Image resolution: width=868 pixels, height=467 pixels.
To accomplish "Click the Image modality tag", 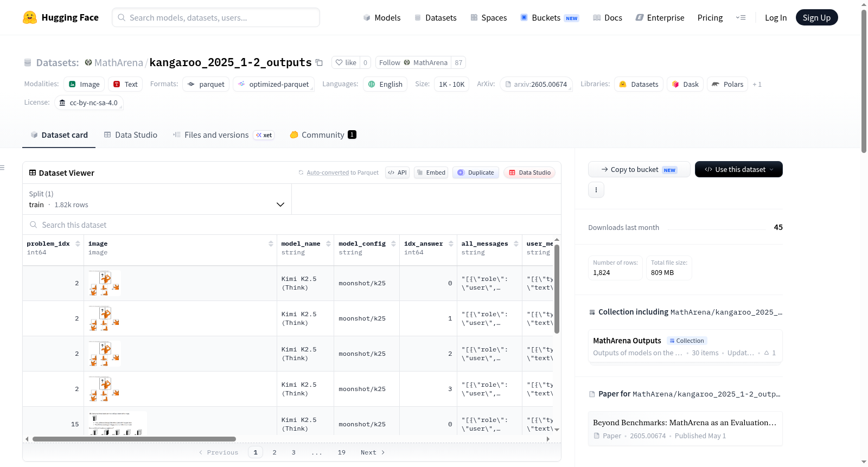I will point(84,84).
